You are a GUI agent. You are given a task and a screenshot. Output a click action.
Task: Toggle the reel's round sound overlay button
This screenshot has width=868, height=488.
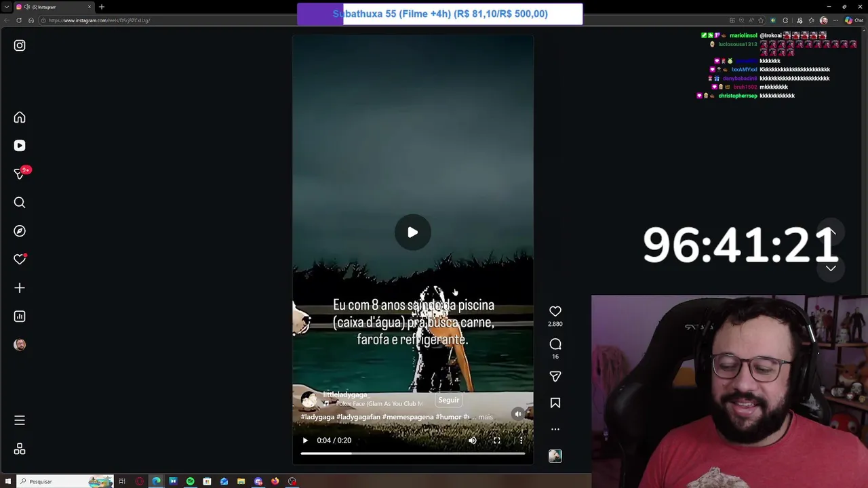(x=518, y=414)
